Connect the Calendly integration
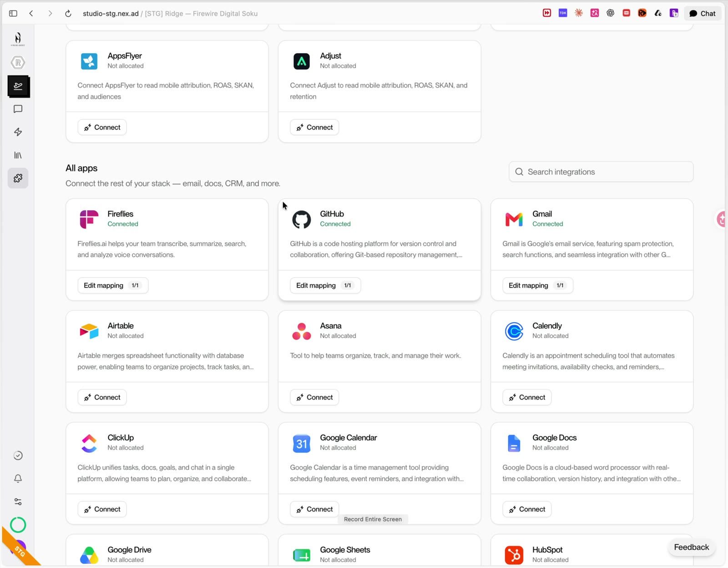 click(x=527, y=397)
